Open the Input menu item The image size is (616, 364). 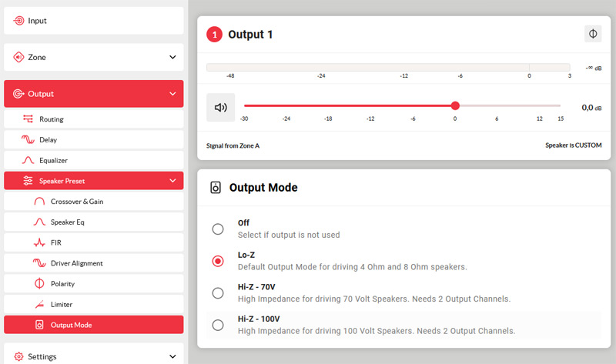37,21
